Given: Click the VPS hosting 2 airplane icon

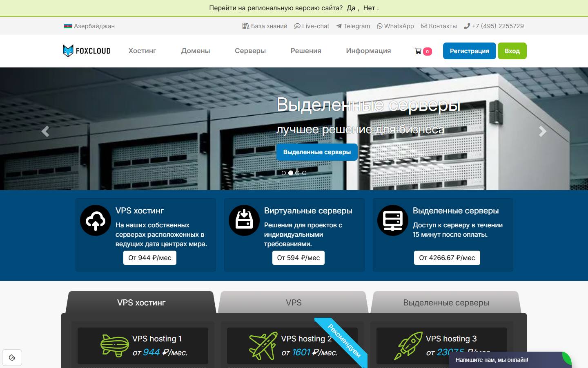Looking at the screenshot, I should click(x=263, y=346).
